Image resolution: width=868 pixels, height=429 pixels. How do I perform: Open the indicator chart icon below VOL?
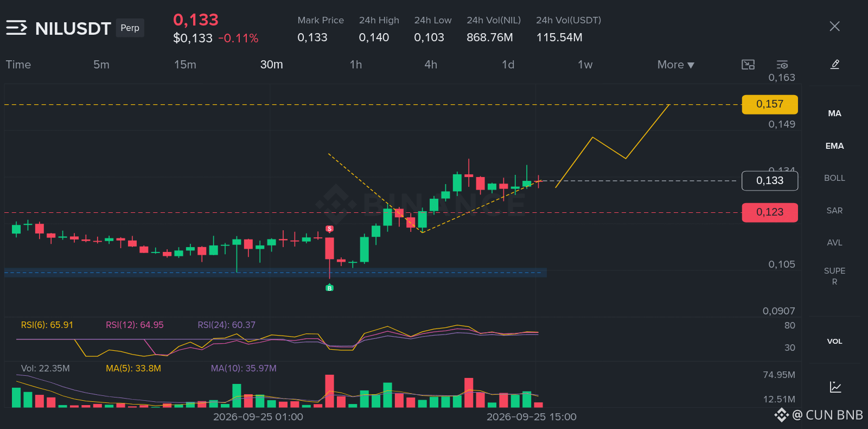click(x=835, y=387)
